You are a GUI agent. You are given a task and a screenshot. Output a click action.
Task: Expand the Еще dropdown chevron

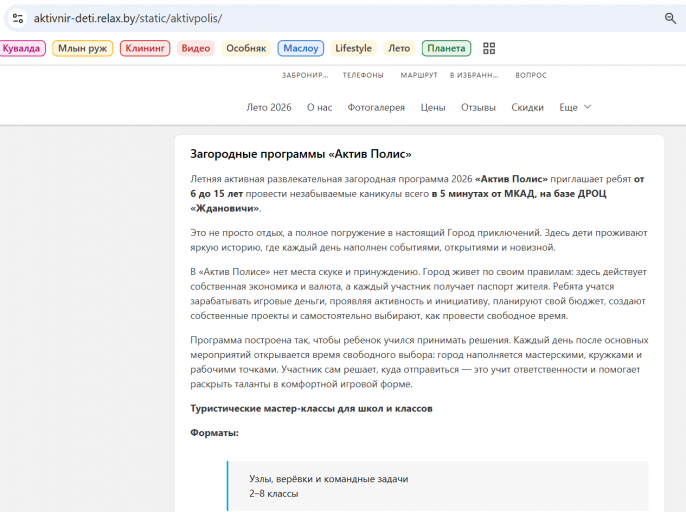(588, 107)
